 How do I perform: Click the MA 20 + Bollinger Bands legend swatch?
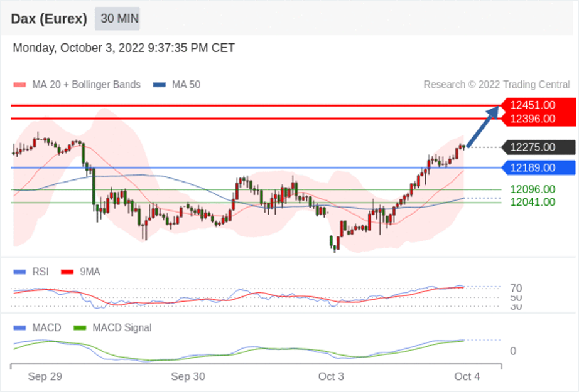19,85
